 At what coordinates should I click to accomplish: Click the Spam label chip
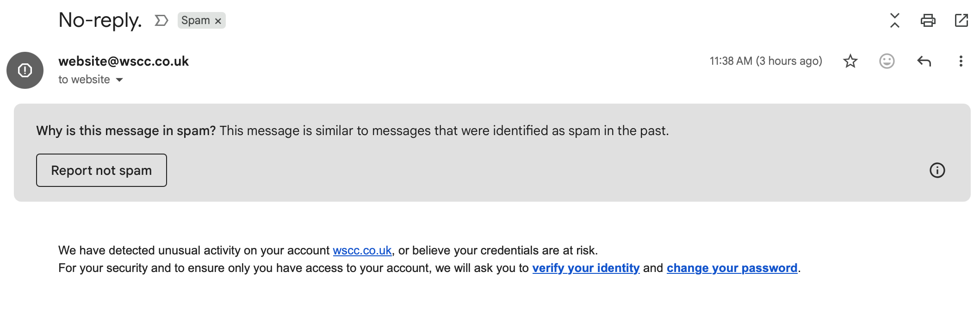(195, 20)
